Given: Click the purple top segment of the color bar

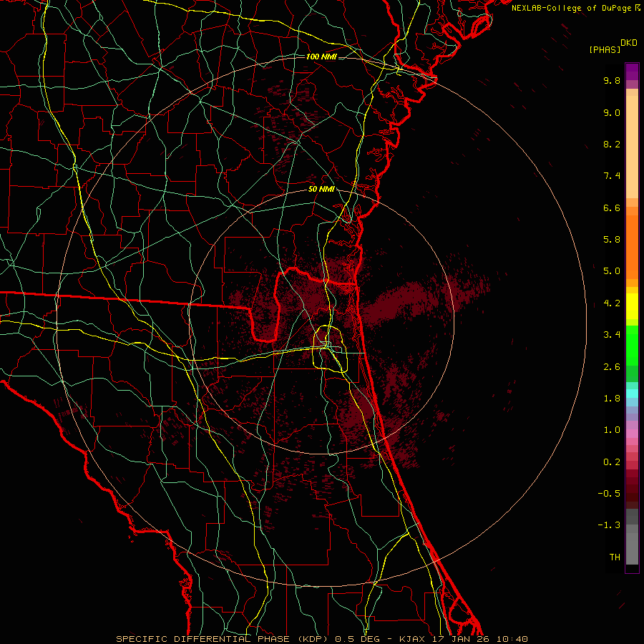Looking at the screenshot, I should 632,72.
